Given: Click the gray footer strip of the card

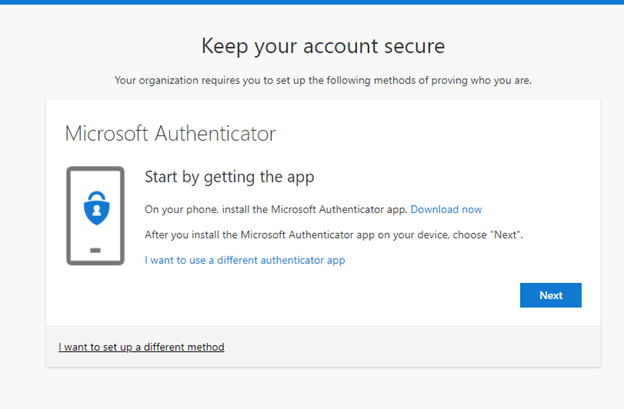Looking at the screenshot, I should pos(323,347).
